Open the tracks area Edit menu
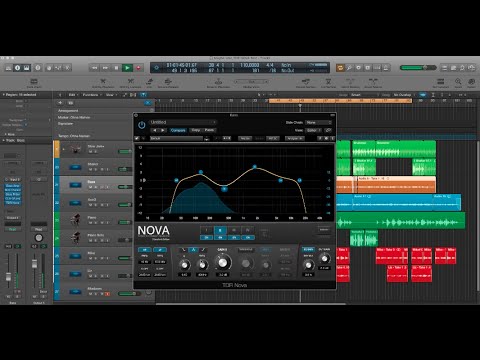Viewport: 480px width, 360px height. [73, 95]
